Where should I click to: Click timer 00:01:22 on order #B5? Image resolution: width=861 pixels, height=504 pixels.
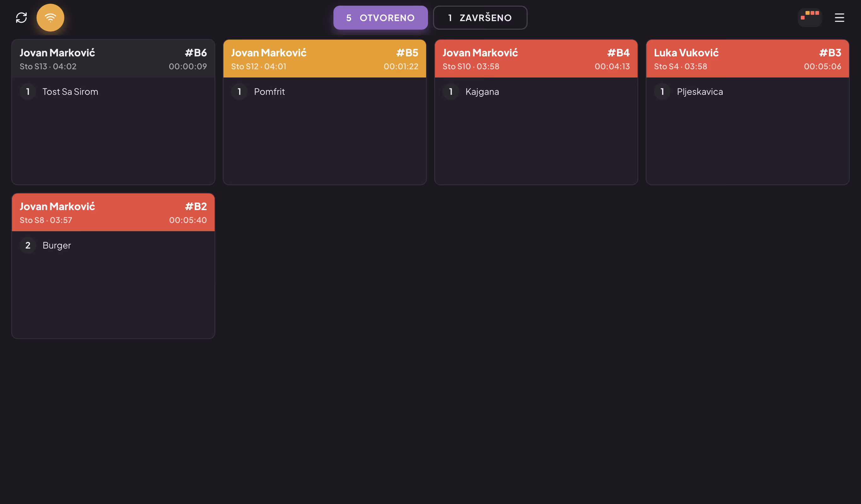point(401,66)
